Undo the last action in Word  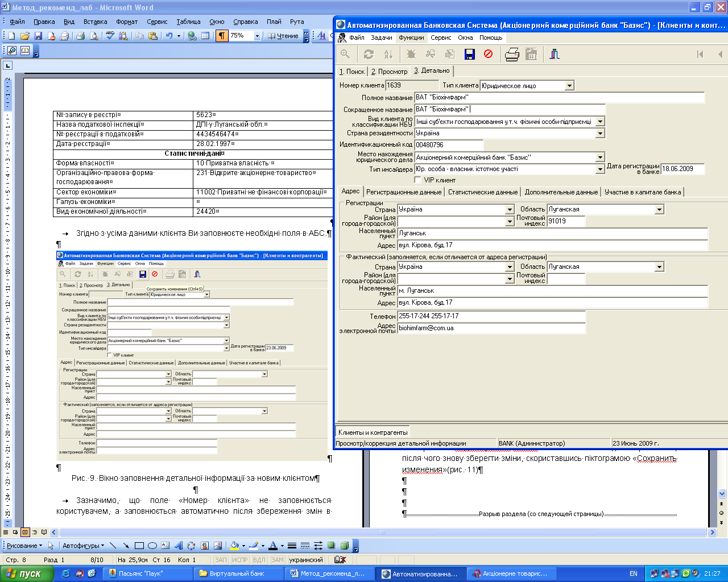tap(169, 36)
